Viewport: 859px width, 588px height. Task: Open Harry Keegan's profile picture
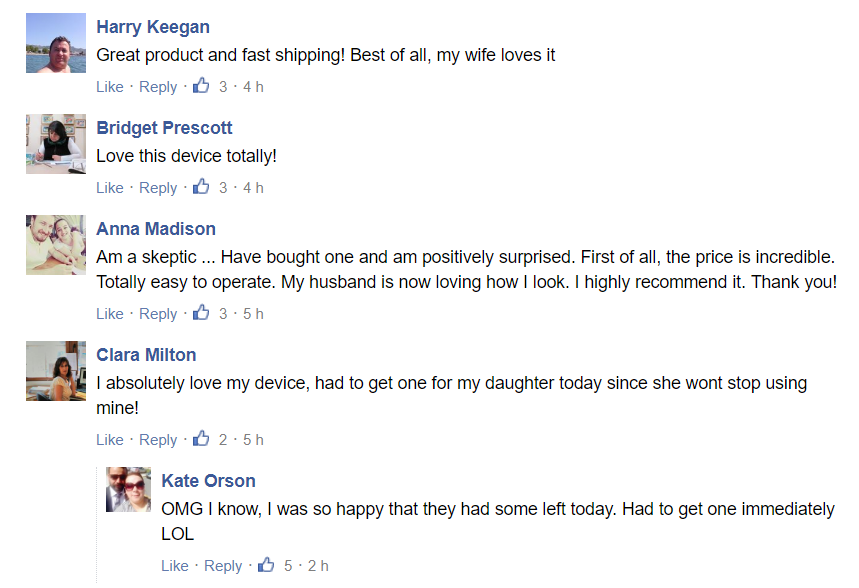[x=56, y=43]
